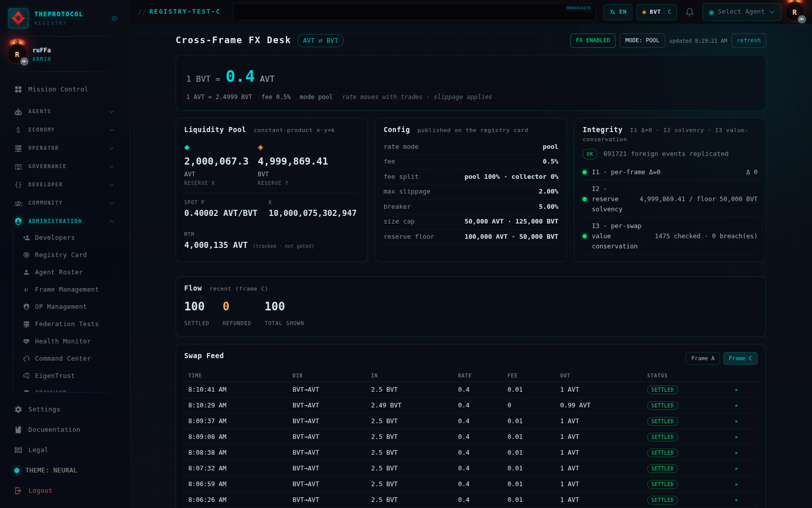This screenshot has width=812, height=508.
Task: Click the Community people icon
Action: 18,203
